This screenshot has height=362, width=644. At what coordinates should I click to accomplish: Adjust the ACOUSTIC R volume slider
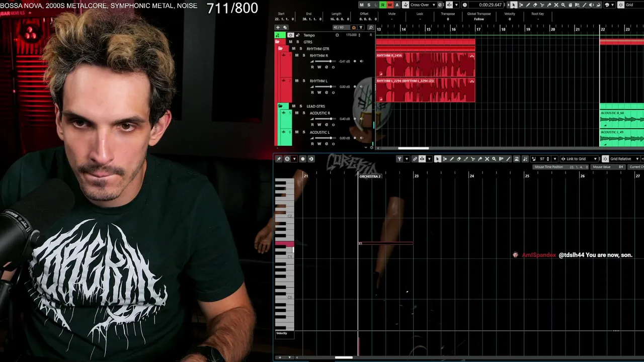tap(326, 119)
